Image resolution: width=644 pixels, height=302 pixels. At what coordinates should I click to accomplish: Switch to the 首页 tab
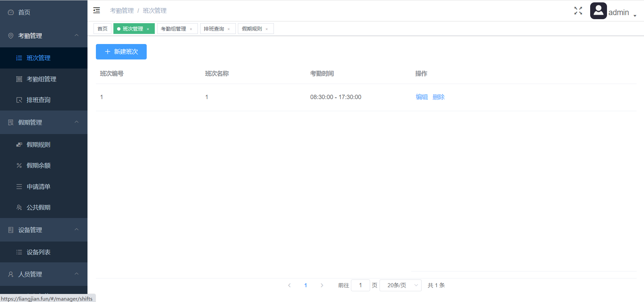(x=102, y=29)
